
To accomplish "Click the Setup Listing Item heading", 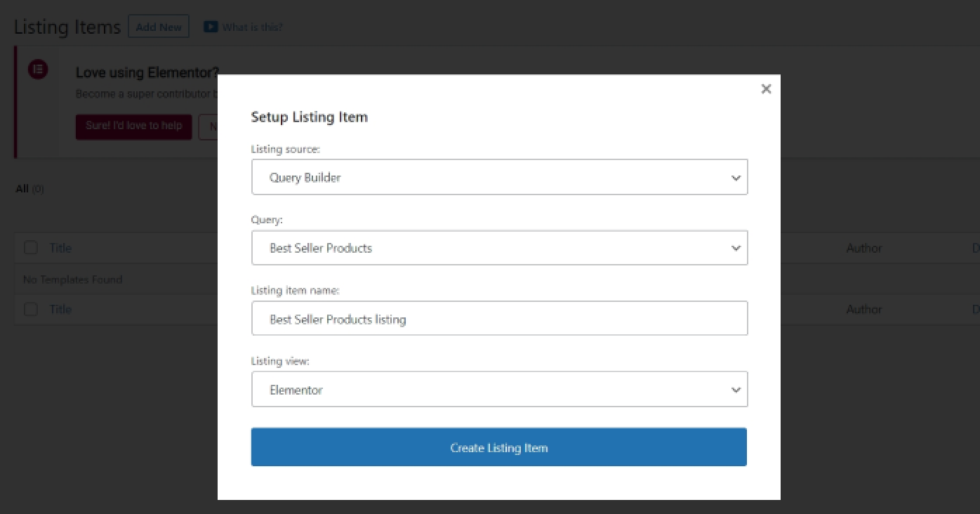I will click(310, 117).
